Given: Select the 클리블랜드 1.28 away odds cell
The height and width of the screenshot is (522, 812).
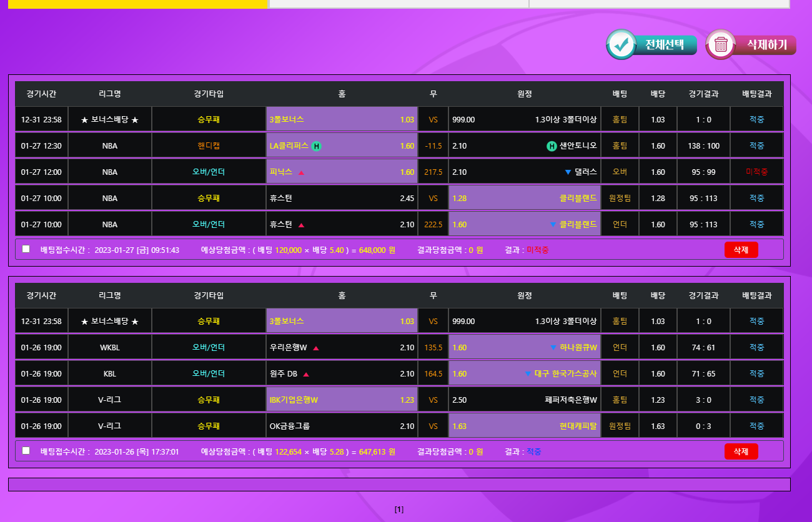Looking at the screenshot, I should click(x=525, y=199).
